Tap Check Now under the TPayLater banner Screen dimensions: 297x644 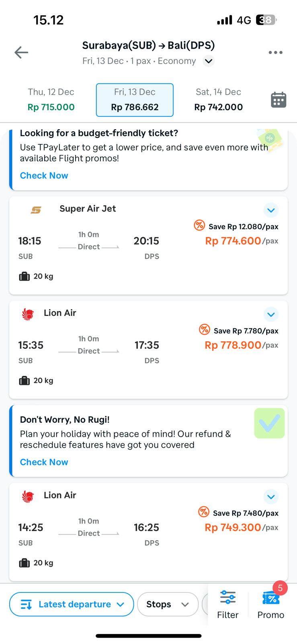44,175
